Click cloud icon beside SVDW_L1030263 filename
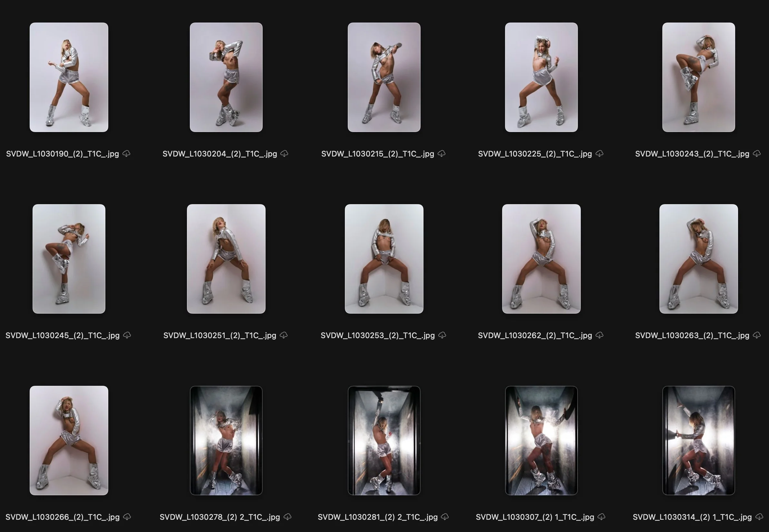 757,335
